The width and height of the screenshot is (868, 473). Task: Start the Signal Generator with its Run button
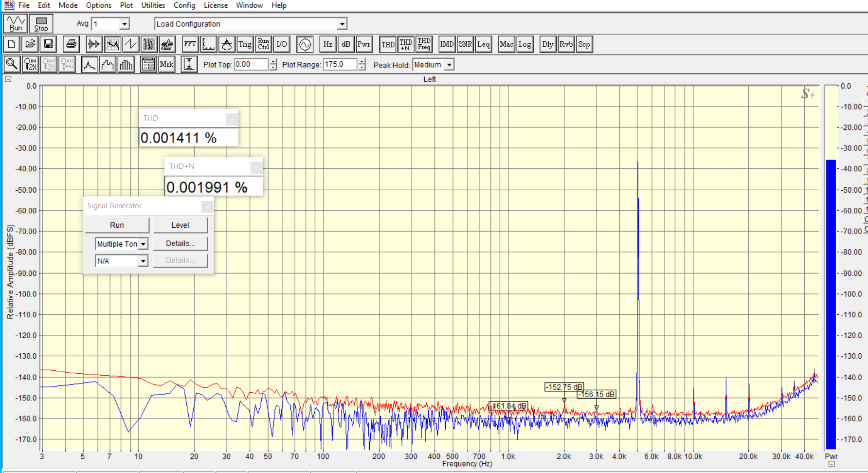click(117, 225)
